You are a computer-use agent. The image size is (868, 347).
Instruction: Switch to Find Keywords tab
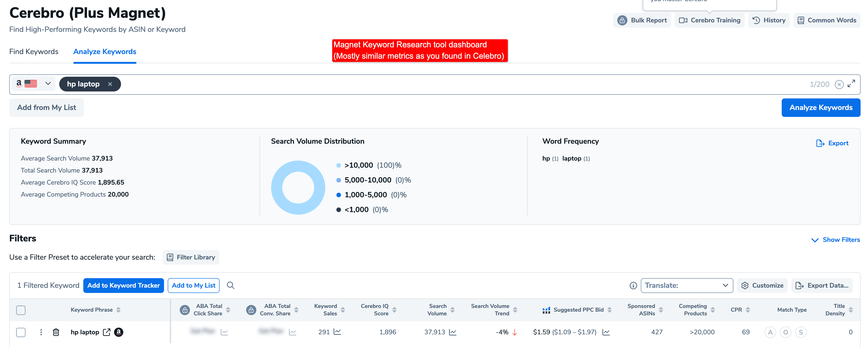34,52
